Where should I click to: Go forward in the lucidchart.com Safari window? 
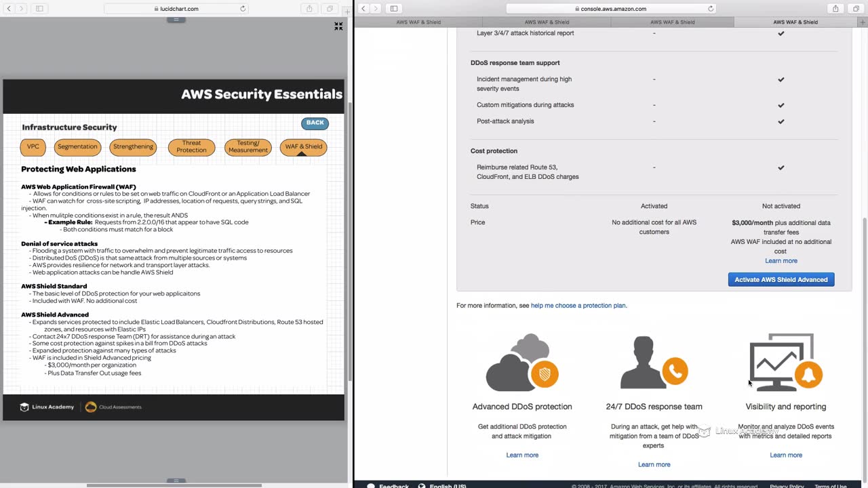21,9
